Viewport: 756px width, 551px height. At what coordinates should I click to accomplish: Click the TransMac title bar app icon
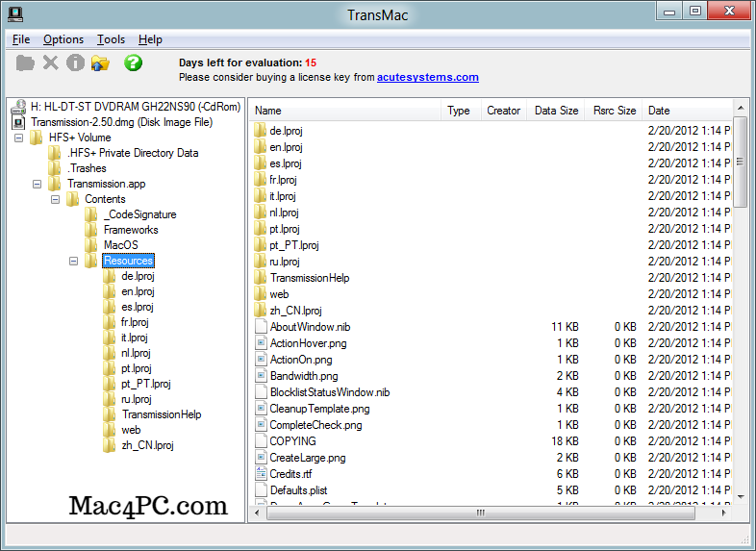[x=15, y=14]
